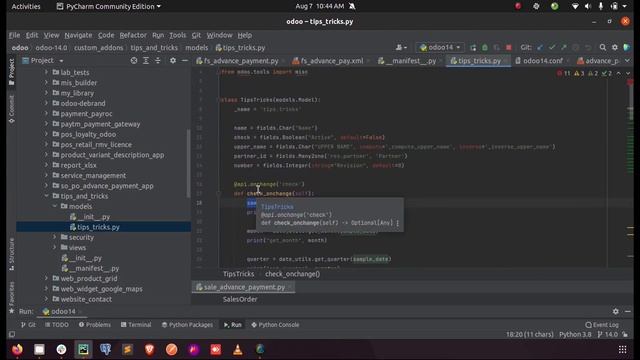Image resolution: width=640 pixels, height=360 pixels.
Task: Open the Python Console tool window
Action: click(276, 325)
